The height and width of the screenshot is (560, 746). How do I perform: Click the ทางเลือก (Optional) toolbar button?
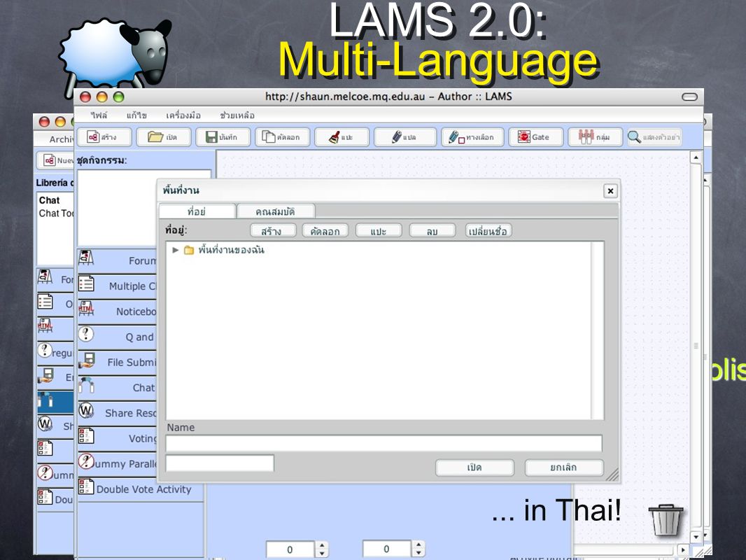pyautogui.click(x=472, y=137)
